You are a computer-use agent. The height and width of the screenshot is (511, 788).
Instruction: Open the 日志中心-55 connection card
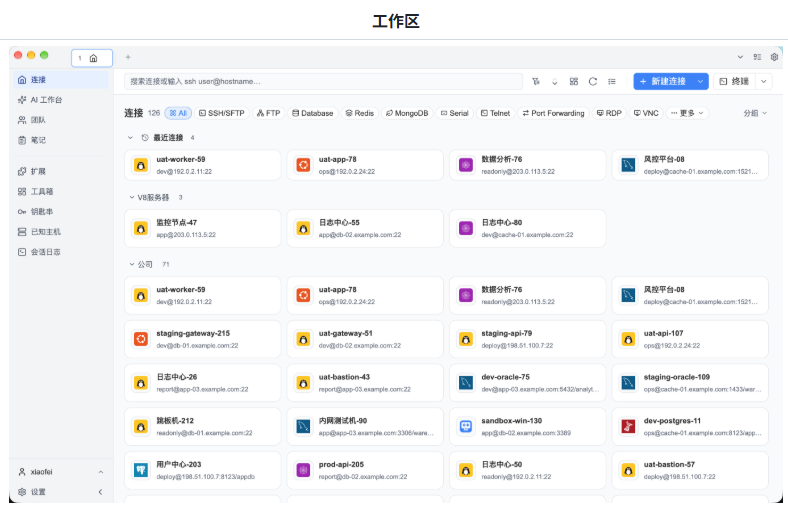coord(365,229)
